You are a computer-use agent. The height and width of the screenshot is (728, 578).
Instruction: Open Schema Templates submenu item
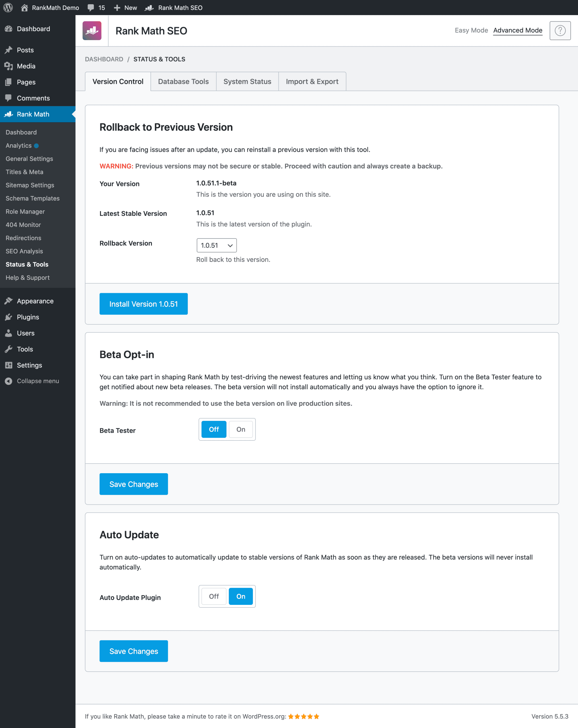pyautogui.click(x=32, y=198)
